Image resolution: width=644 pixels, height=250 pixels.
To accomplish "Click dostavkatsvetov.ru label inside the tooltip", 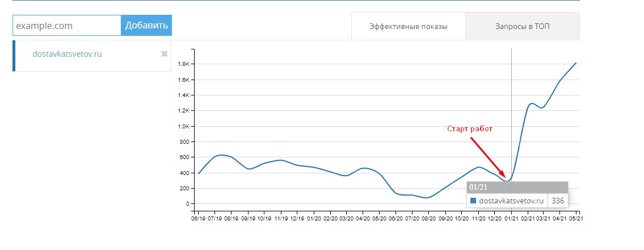I will (x=511, y=201).
